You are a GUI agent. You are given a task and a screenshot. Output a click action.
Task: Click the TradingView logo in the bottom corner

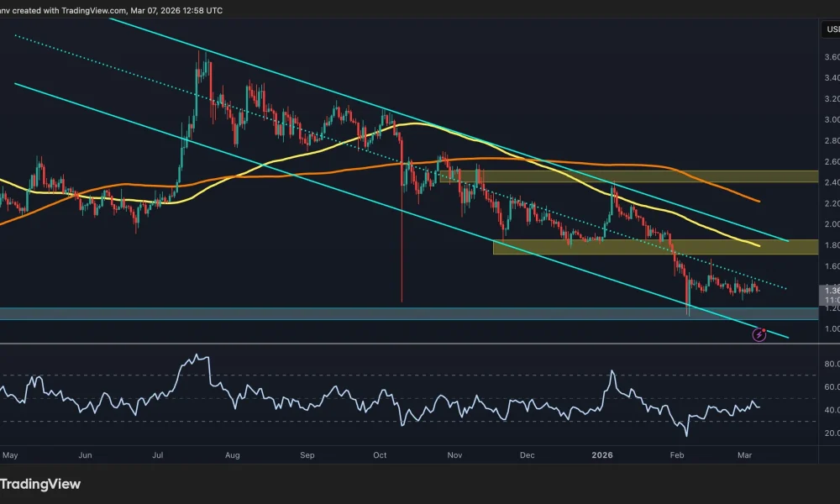[x=42, y=484]
